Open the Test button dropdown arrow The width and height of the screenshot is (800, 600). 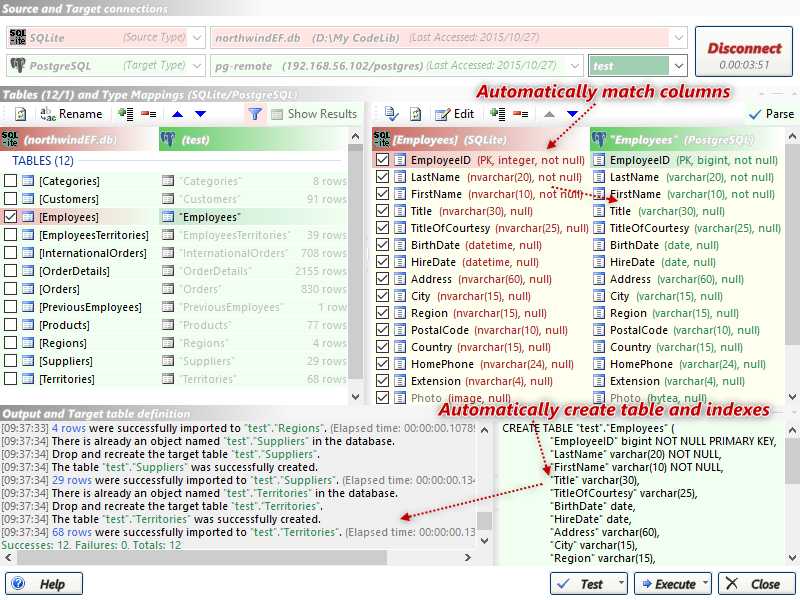pos(620,583)
